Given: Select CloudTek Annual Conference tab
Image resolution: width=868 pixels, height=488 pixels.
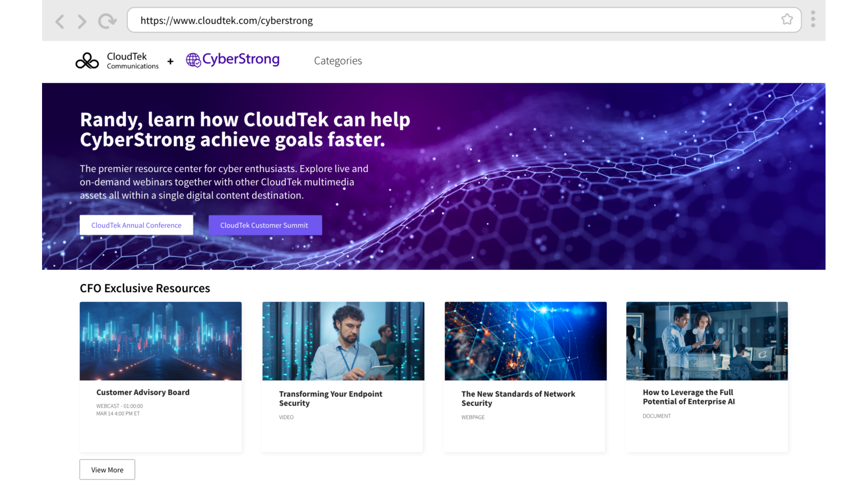Looking at the screenshot, I should 136,225.
